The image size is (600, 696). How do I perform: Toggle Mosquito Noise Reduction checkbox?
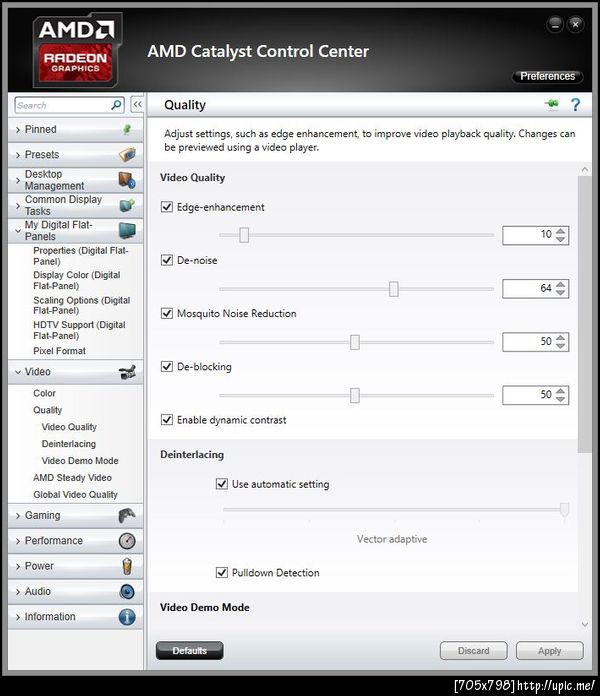point(167,313)
